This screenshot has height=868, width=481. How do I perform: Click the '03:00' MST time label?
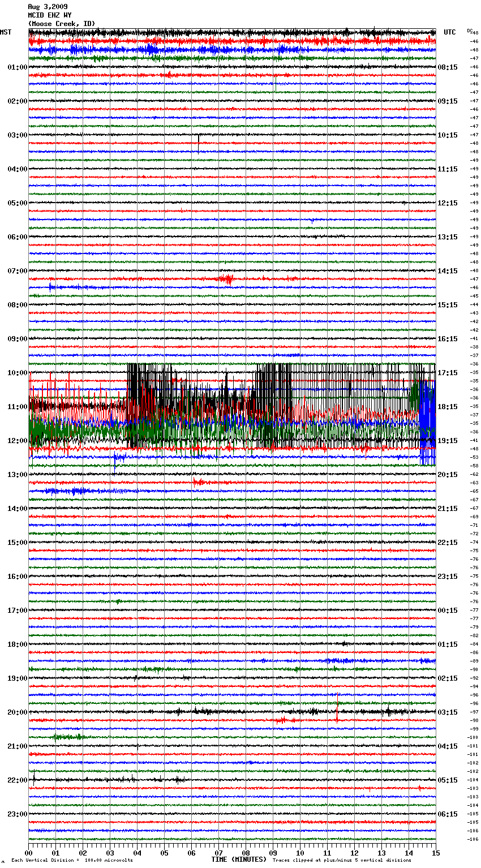[18, 135]
